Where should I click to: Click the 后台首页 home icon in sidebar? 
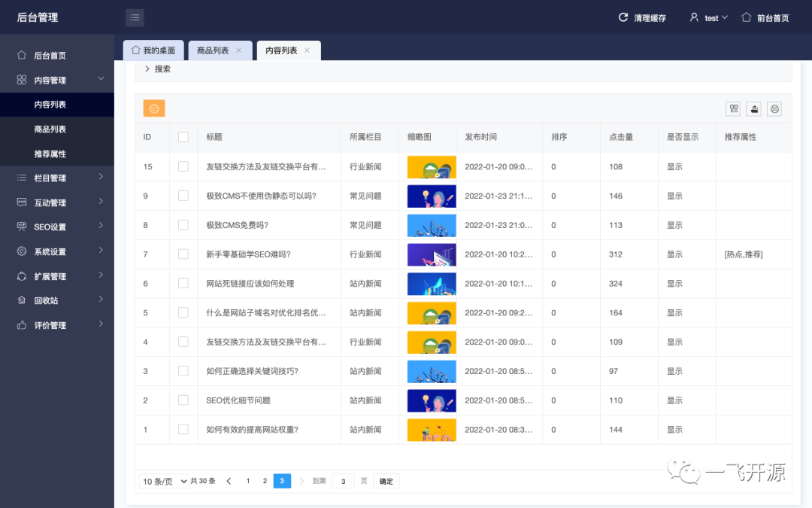22,55
